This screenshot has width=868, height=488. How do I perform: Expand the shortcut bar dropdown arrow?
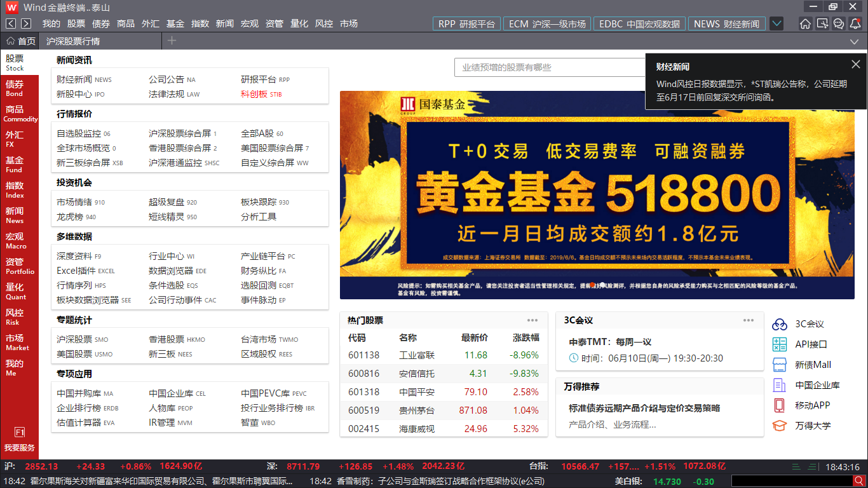776,24
